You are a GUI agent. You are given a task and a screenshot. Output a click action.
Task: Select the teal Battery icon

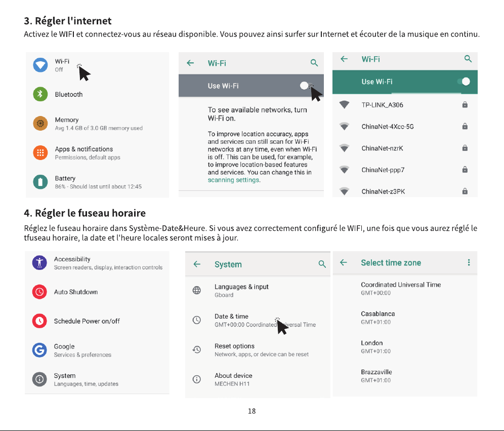click(x=40, y=182)
